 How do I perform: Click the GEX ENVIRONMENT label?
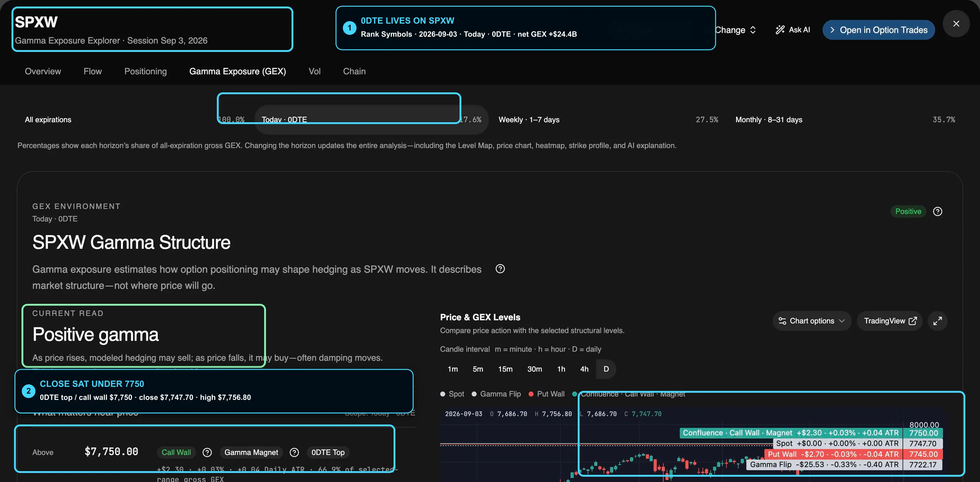point(76,206)
